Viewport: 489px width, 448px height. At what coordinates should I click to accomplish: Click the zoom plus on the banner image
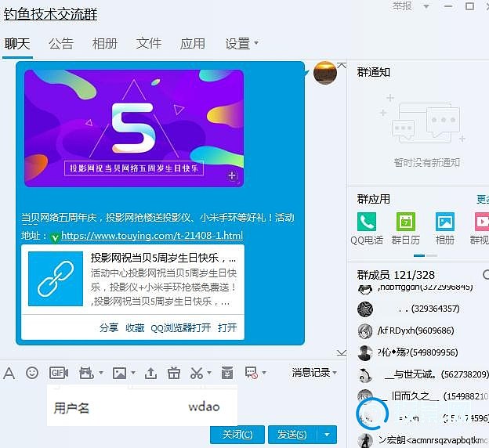click(232, 176)
